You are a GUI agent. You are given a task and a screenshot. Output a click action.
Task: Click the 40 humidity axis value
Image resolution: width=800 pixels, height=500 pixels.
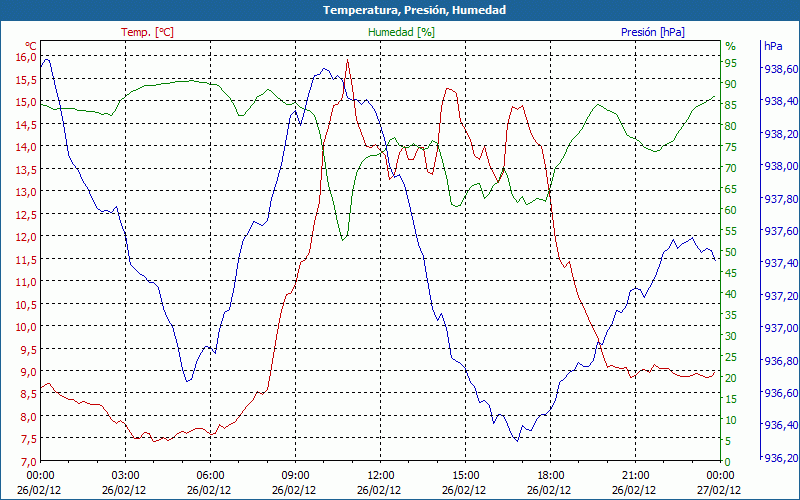(731, 294)
